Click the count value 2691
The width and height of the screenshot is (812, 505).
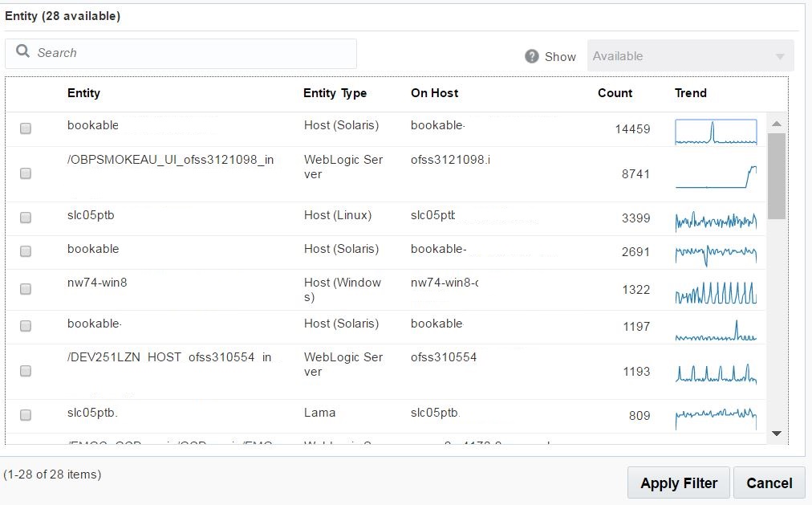[x=636, y=252]
